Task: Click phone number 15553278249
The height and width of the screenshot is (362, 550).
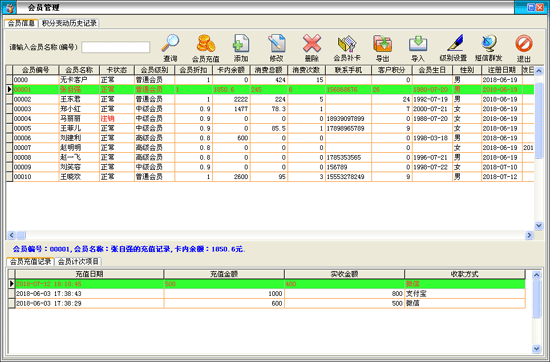Action: tap(346, 177)
